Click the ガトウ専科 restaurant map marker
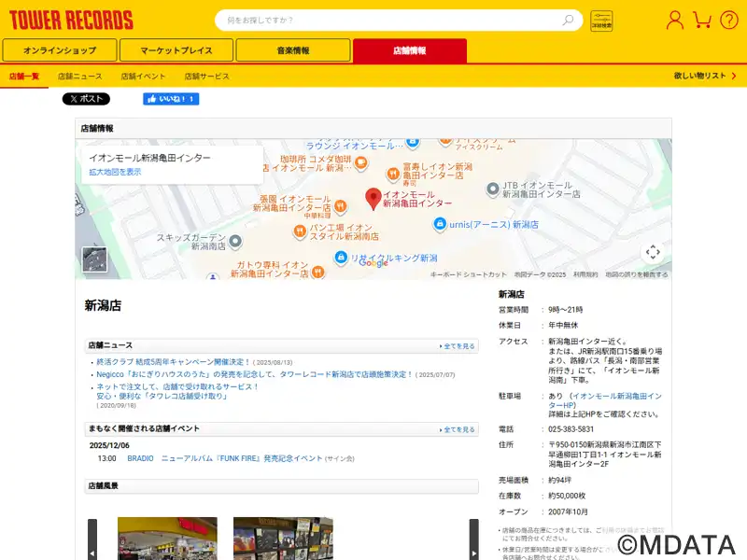This screenshot has height=560, width=747. tap(317, 273)
